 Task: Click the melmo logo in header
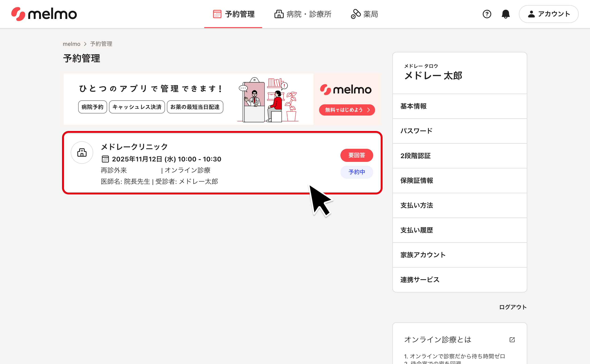(44, 14)
